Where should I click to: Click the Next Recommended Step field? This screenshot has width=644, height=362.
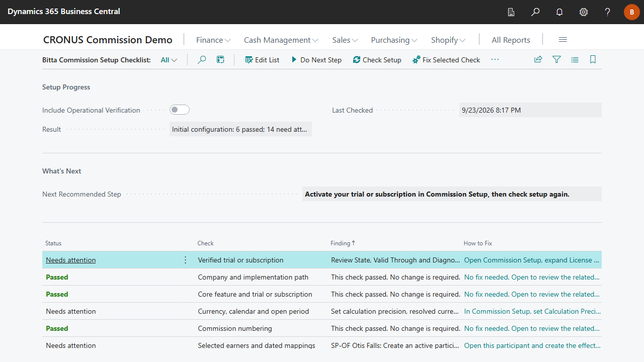pyautogui.click(x=452, y=194)
